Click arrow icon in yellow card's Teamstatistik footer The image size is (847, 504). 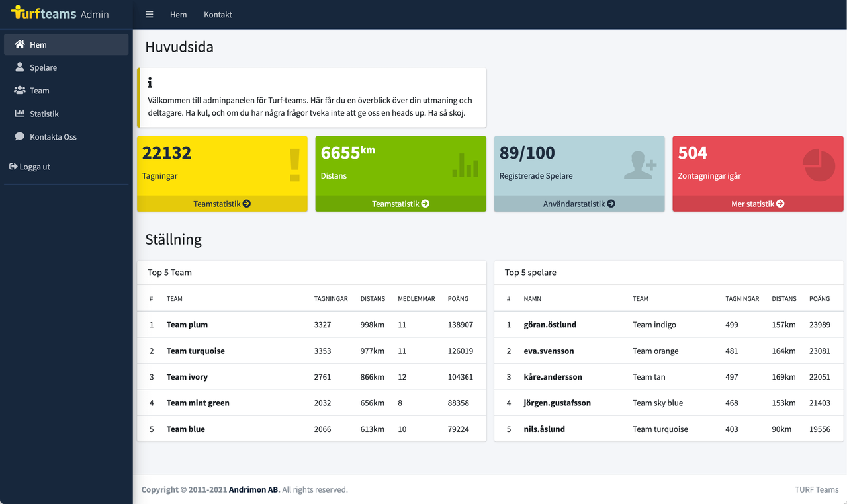click(x=247, y=204)
